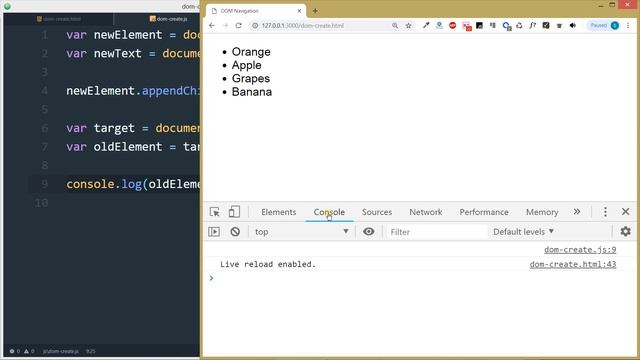This screenshot has width=640, height=360.
Task: Click 'var newText' code line
Action: point(133,53)
